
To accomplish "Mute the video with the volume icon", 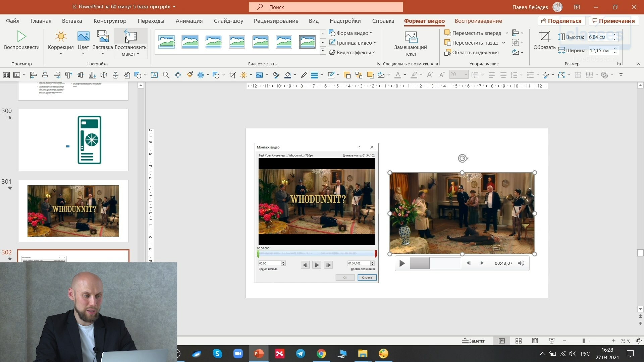I will [521, 263].
